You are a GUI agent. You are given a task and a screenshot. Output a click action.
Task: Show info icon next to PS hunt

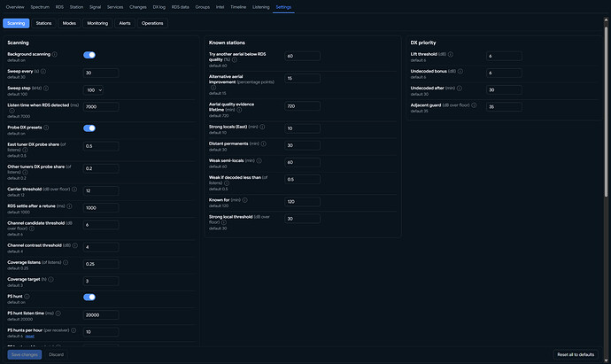(x=27, y=296)
